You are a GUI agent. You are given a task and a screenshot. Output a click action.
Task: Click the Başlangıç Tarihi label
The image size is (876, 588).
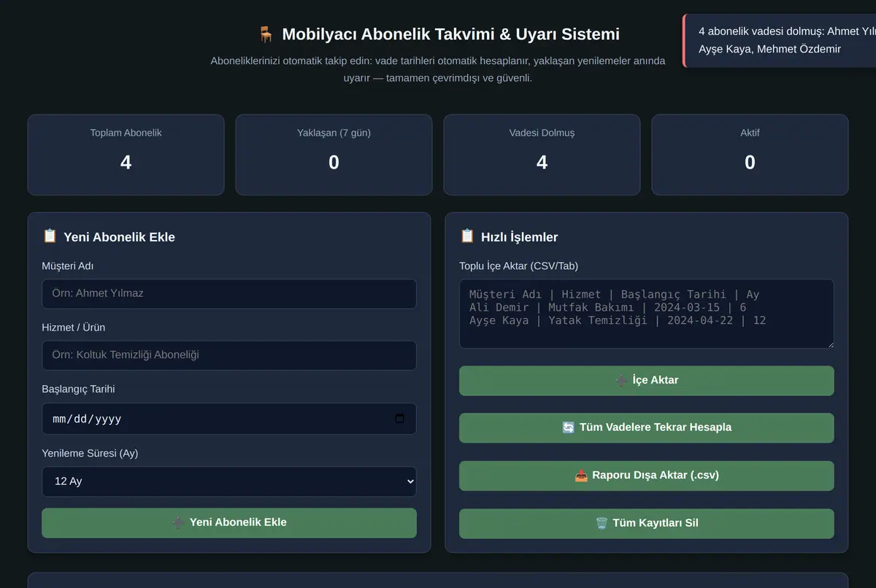tap(78, 390)
